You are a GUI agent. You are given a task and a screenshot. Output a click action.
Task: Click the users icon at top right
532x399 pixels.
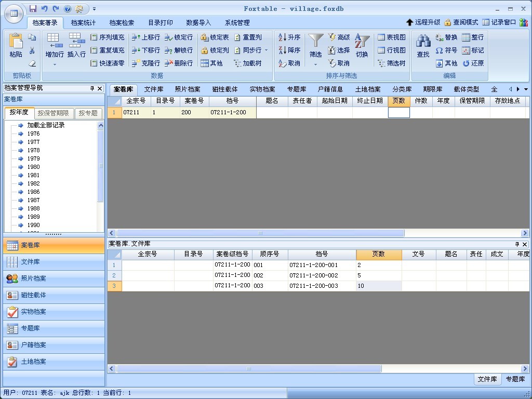524,22
